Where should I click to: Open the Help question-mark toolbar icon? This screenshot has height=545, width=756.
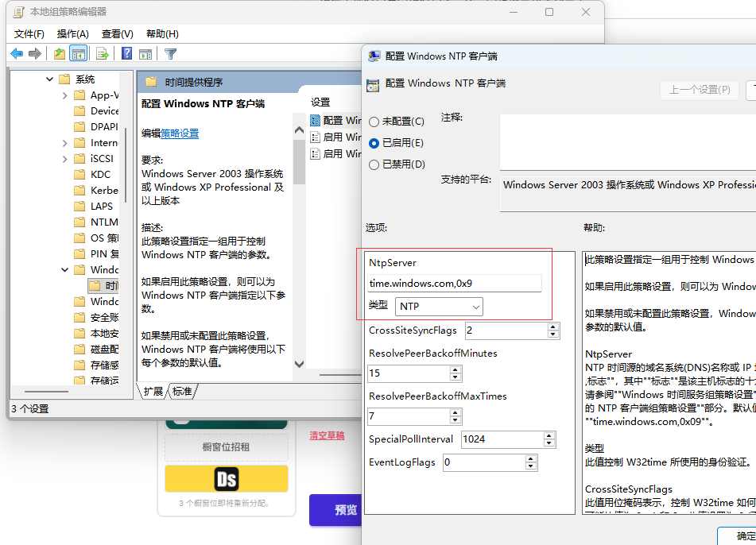pos(127,53)
